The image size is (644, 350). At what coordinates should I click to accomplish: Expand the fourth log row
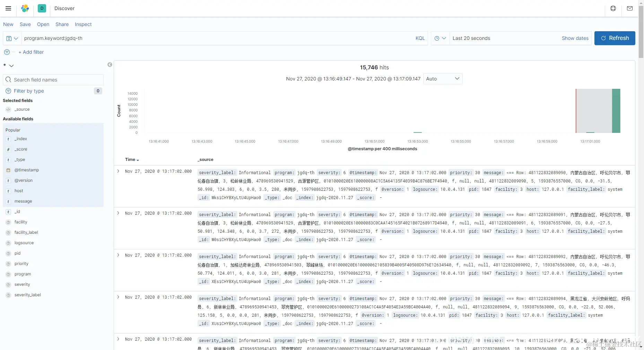pyautogui.click(x=118, y=297)
